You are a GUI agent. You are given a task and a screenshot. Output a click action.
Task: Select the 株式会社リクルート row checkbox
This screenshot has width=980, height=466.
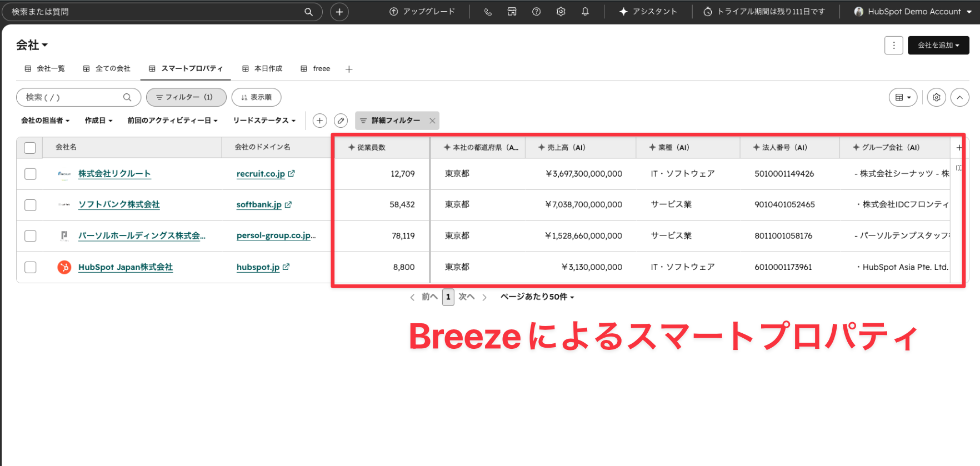31,174
